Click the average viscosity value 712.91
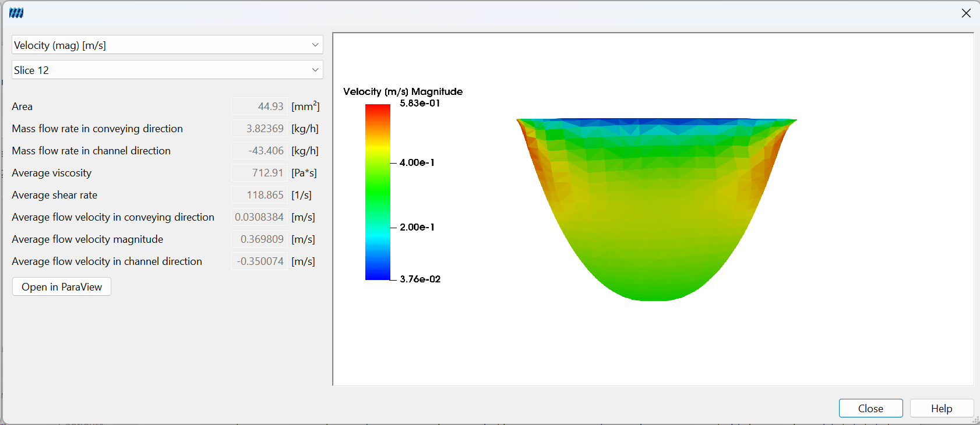 point(259,173)
